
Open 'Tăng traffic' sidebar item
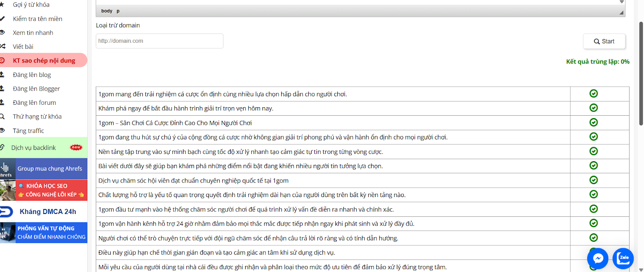click(28, 131)
